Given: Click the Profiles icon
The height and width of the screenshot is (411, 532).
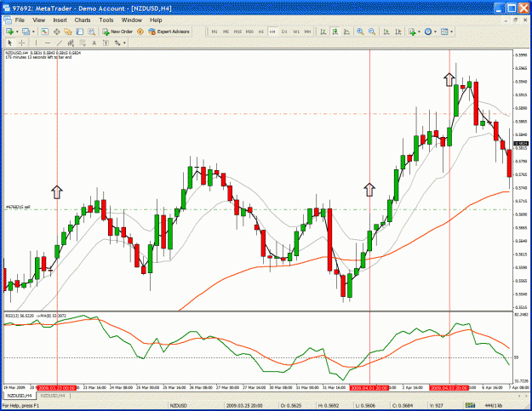Looking at the screenshot, I should 26,31.
